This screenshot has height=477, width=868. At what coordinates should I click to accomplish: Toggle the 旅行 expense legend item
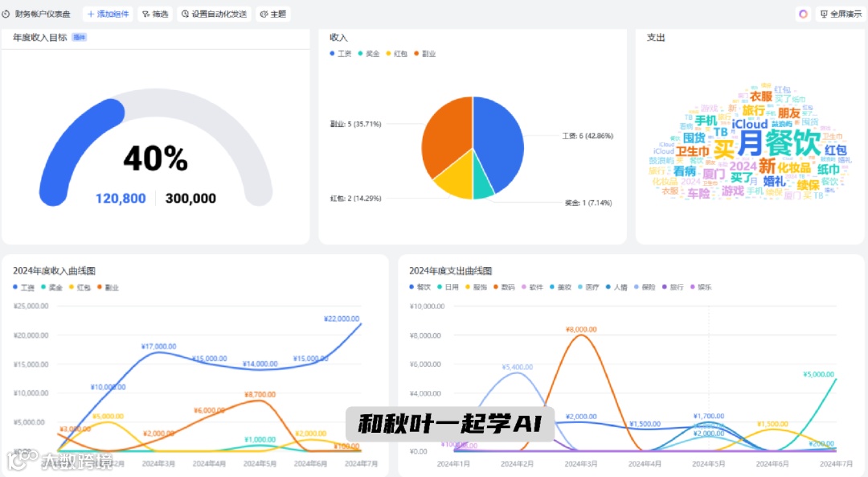tap(674, 287)
